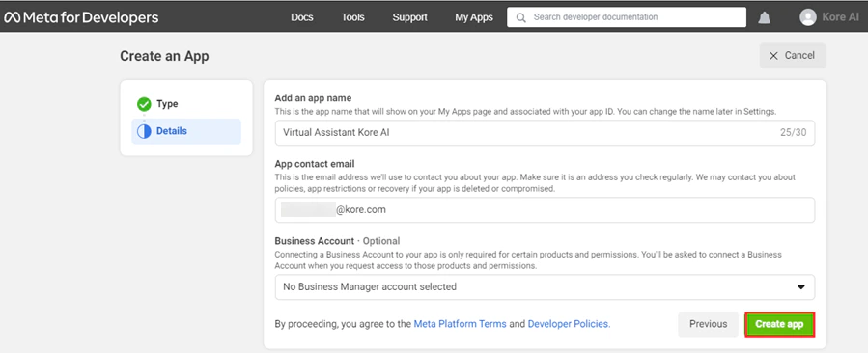Image resolution: width=868 pixels, height=353 pixels.
Task: Click the 25/30 character counter
Action: 795,133
